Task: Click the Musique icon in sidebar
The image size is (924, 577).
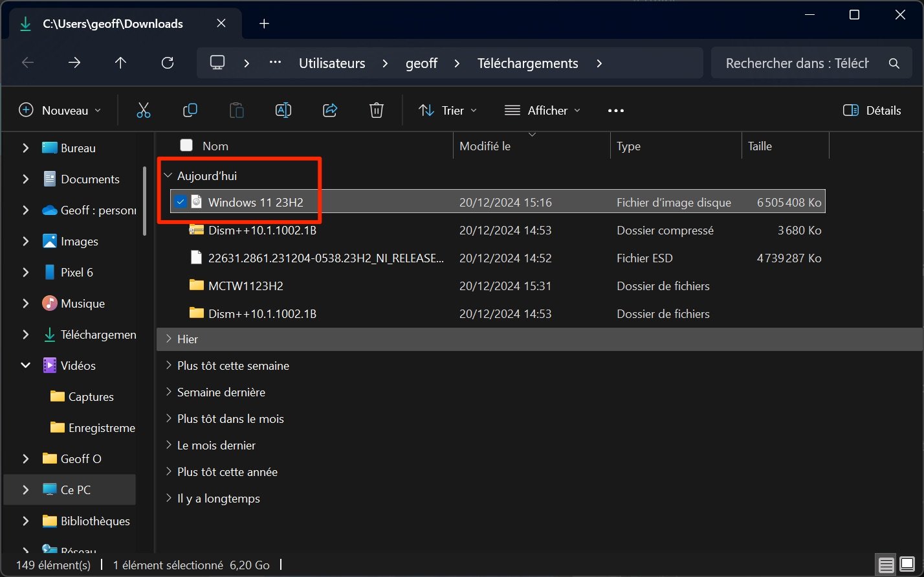Action: 50,303
